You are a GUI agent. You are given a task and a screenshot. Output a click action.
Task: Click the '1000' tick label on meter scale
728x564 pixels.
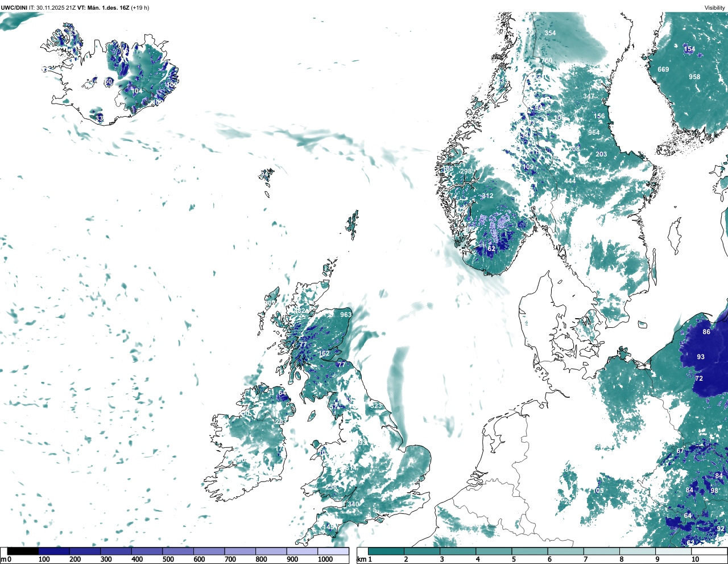[x=325, y=559]
